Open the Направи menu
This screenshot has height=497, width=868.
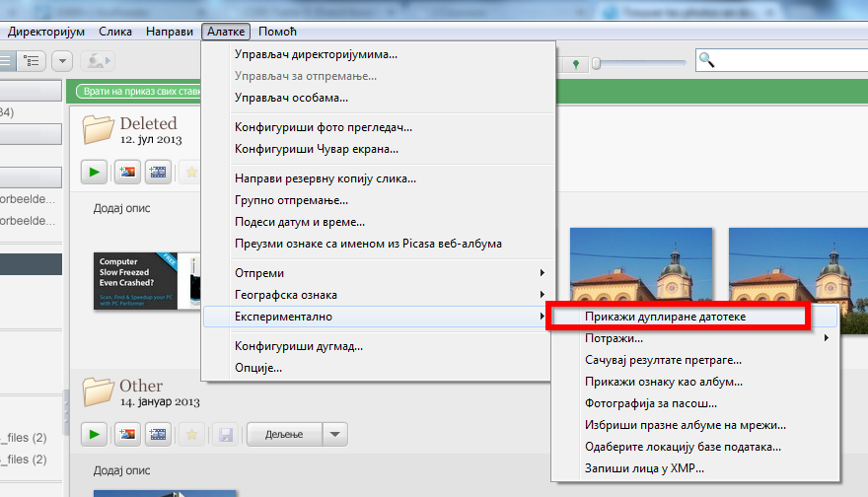170,32
